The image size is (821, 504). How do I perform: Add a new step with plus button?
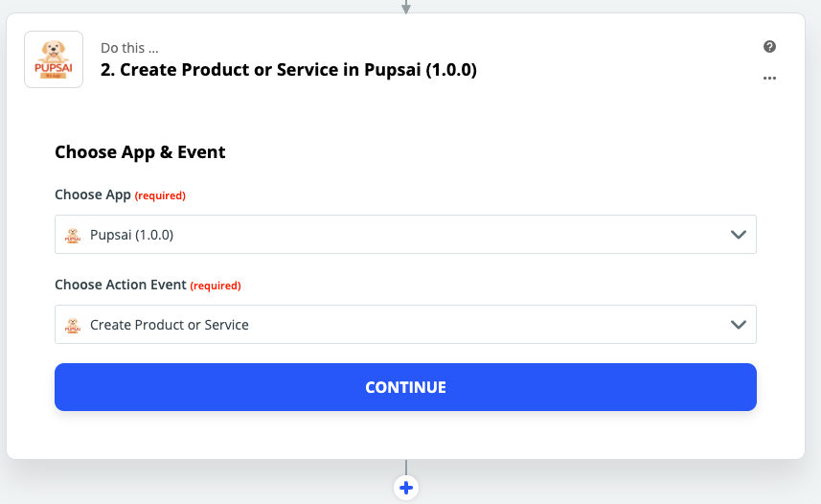click(406, 488)
